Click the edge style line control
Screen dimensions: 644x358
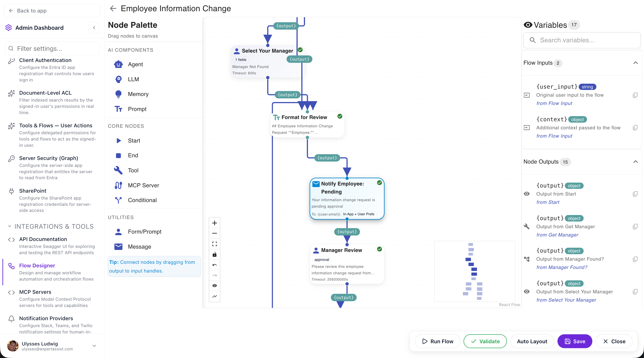pyautogui.click(x=214, y=296)
